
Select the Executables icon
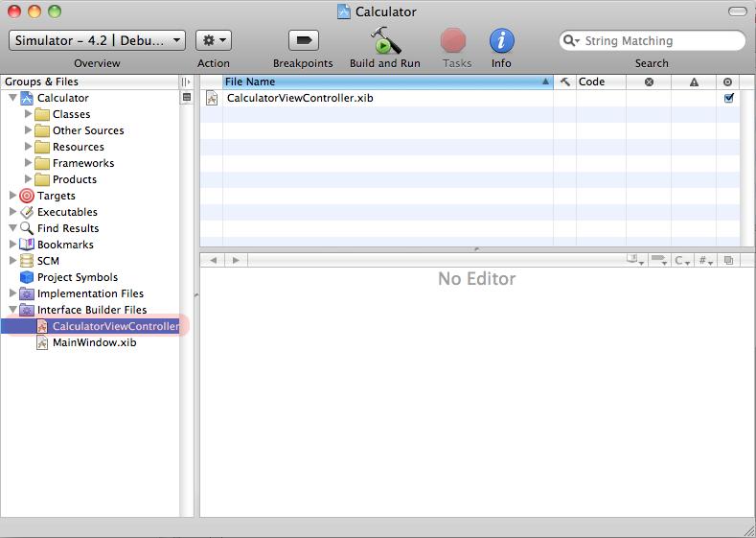tap(27, 212)
